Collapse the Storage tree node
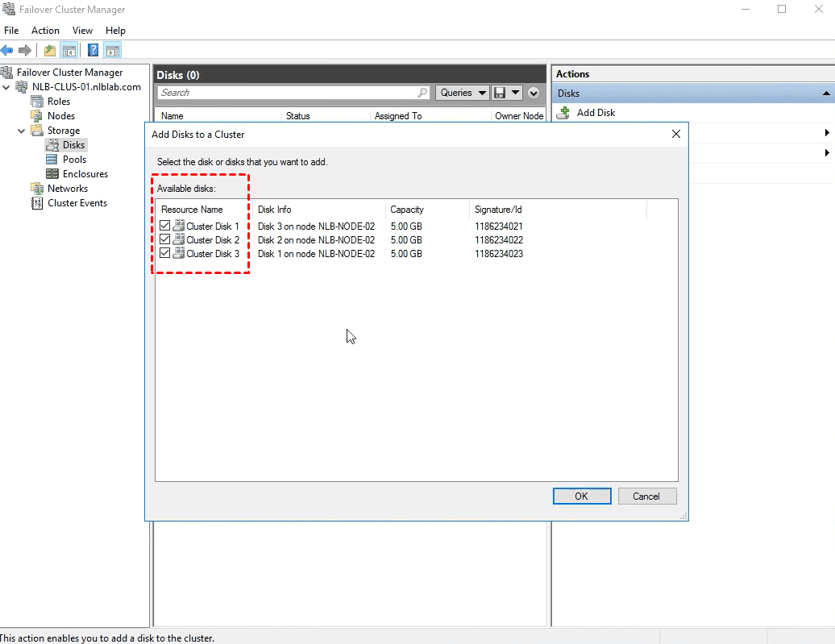The width and height of the screenshot is (835, 644). click(x=21, y=131)
